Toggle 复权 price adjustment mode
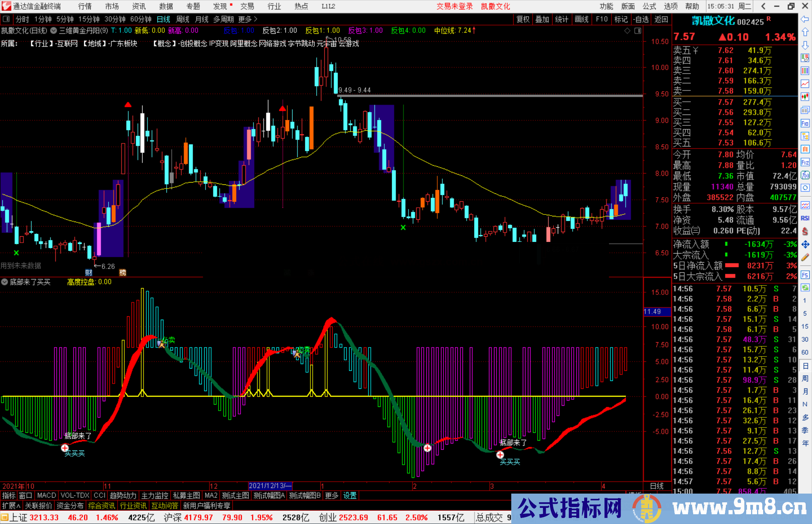Viewport: 812px width, 524px height. (x=523, y=19)
